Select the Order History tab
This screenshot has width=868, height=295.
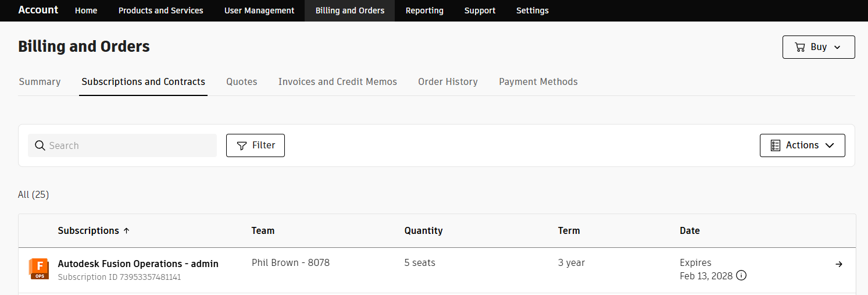coord(448,82)
